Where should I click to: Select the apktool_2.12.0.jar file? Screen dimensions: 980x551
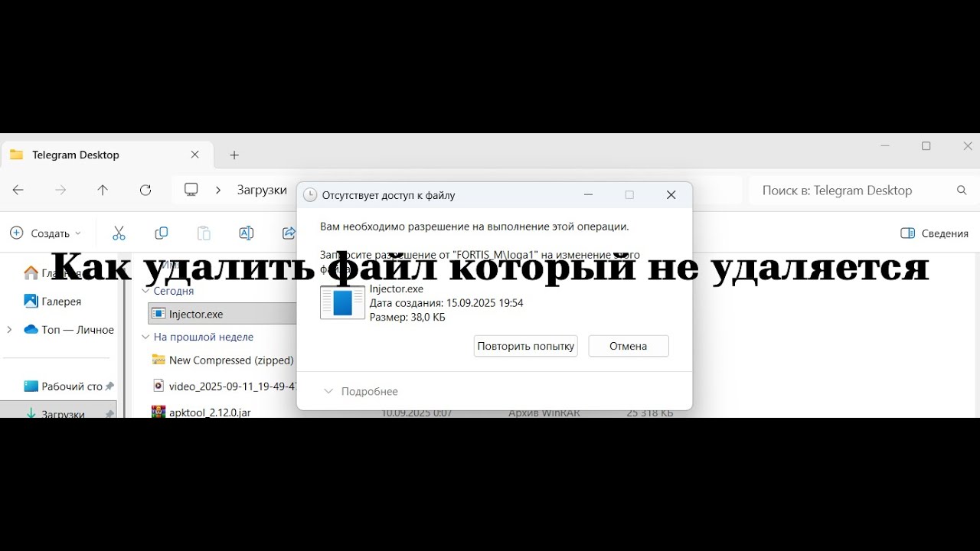201,412
